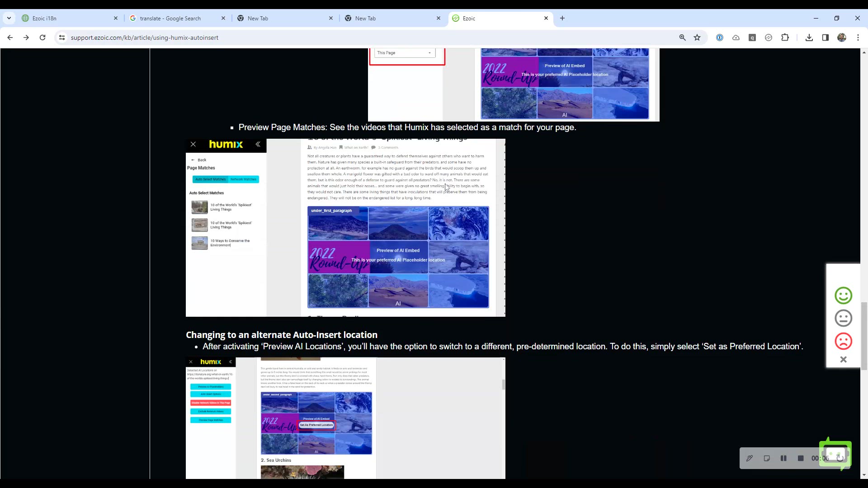Bookmark this page with star icon

697,38
